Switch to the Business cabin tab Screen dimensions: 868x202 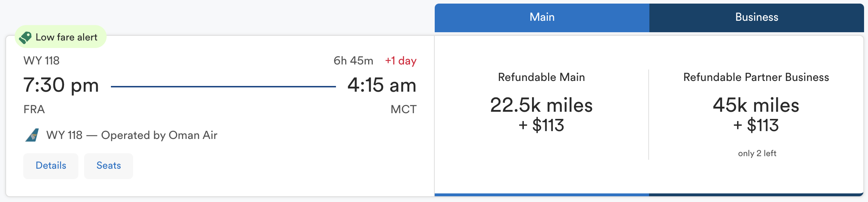click(x=757, y=18)
